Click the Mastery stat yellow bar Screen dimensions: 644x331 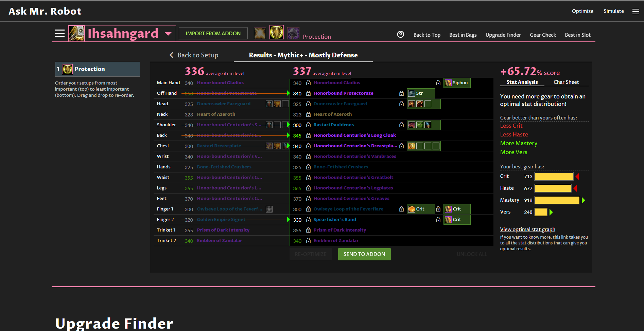click(x=557, y=200)
